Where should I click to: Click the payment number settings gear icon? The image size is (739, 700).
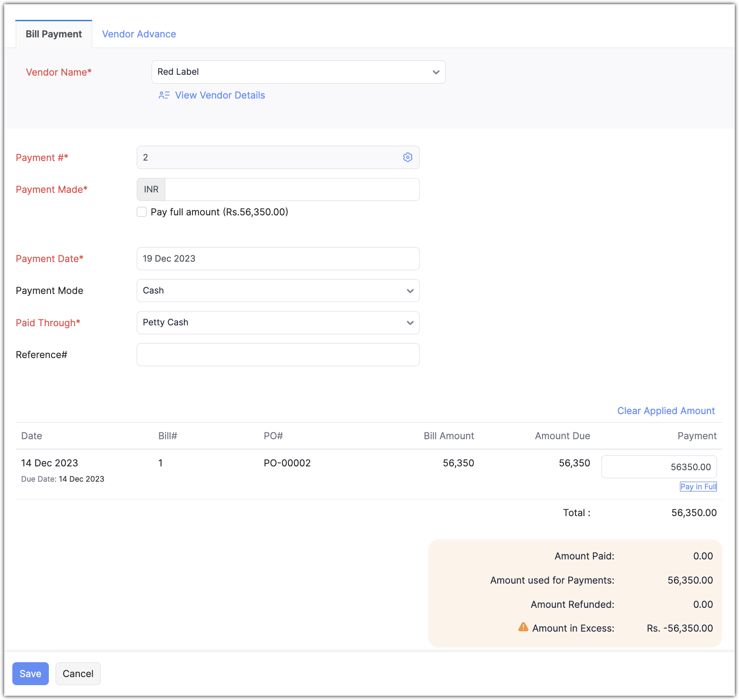tap(407, 158)
